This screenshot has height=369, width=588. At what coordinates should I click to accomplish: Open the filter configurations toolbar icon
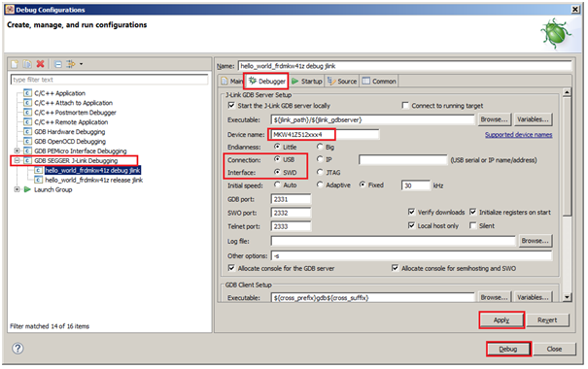[71, 64]
